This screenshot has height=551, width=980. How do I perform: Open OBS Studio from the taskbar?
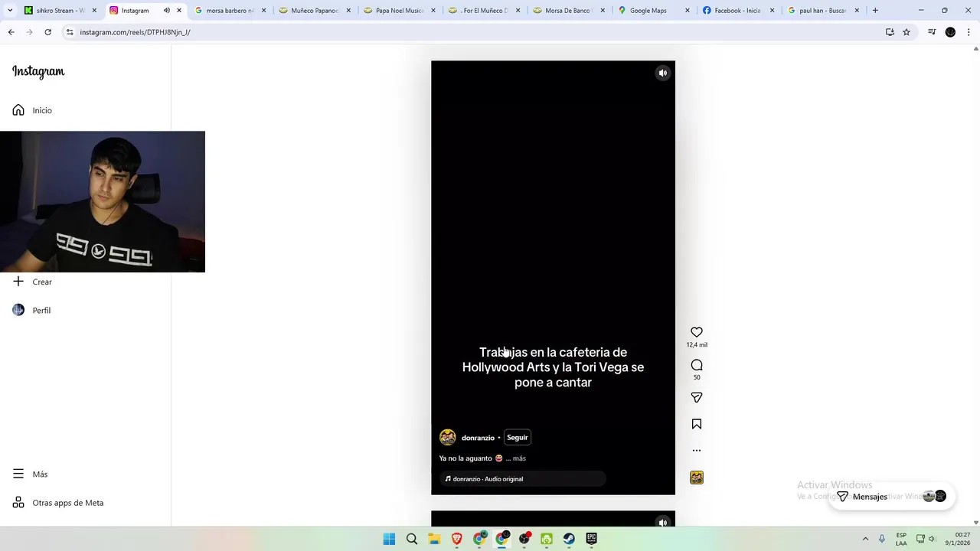click(524, 539)
